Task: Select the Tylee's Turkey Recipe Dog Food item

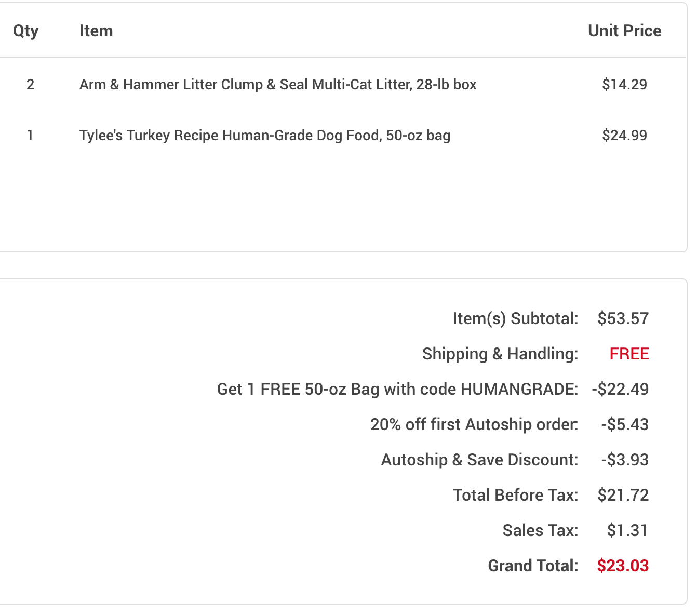Action: [x=265, y=136]
